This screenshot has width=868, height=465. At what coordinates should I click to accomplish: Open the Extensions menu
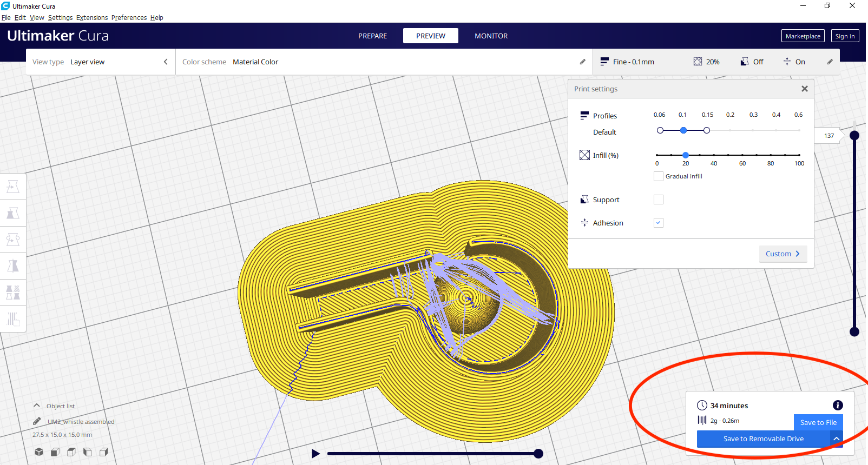(92, 17)
